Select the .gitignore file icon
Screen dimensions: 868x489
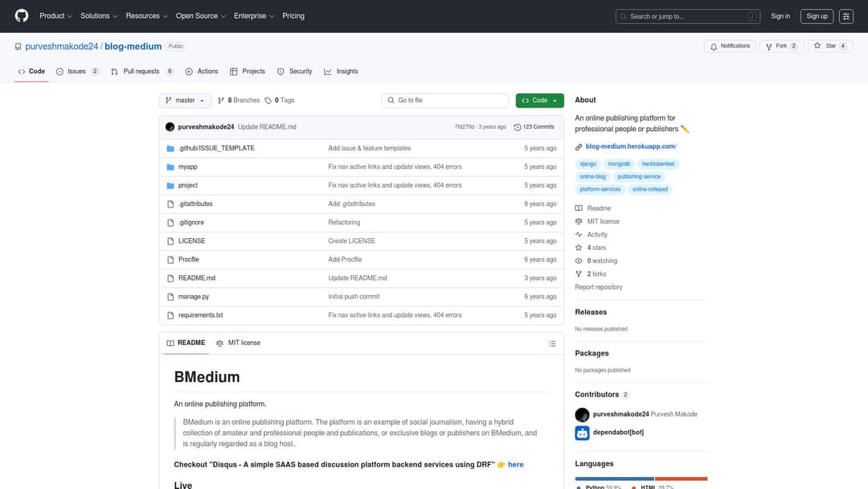click(170, 223)
